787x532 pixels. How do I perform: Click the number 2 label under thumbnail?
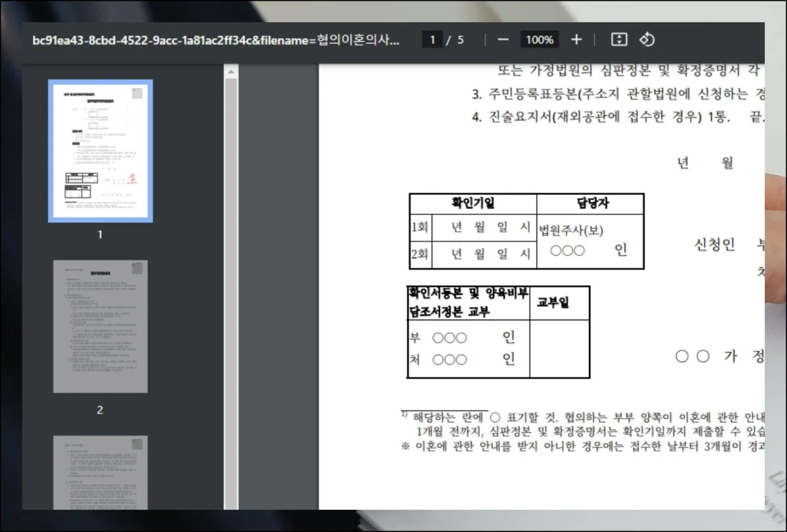100,410
